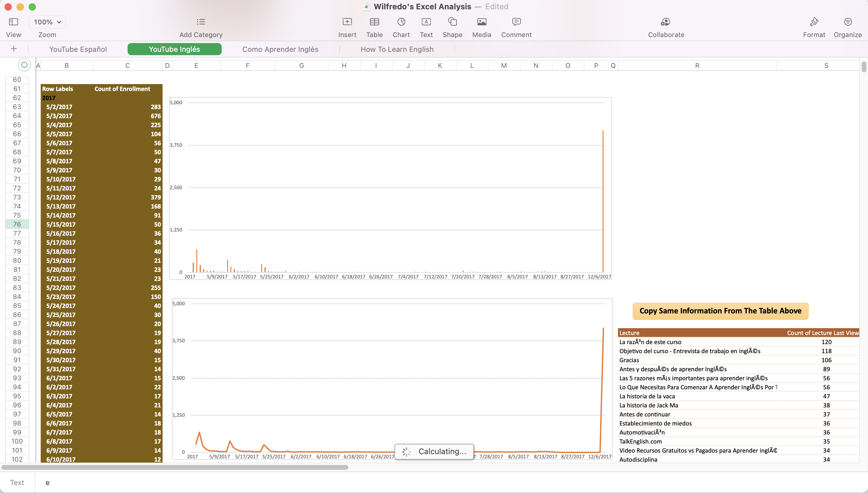
Task: Select the TalkEnglish.com lecture cell
Action: [697, 441]
